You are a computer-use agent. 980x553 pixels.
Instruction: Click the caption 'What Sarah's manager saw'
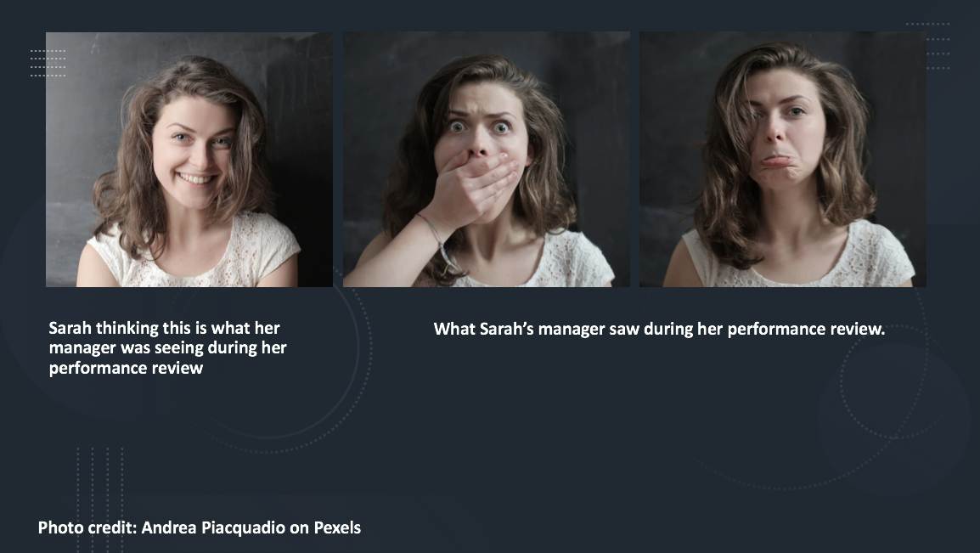[x=659, y=330]
